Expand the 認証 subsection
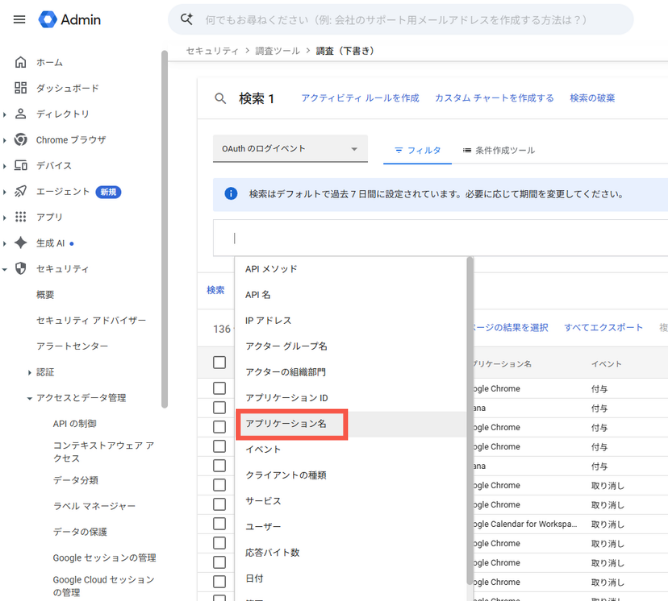 [29, 373]
